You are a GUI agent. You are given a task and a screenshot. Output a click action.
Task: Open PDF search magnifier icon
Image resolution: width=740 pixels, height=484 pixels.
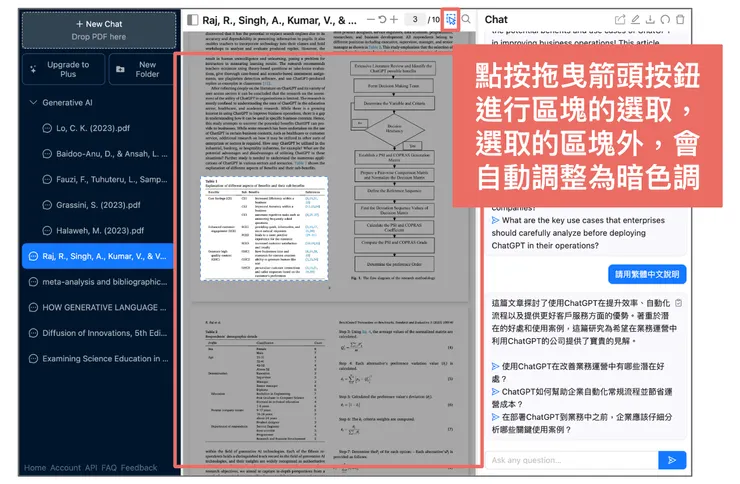click(x=466, y=19)
